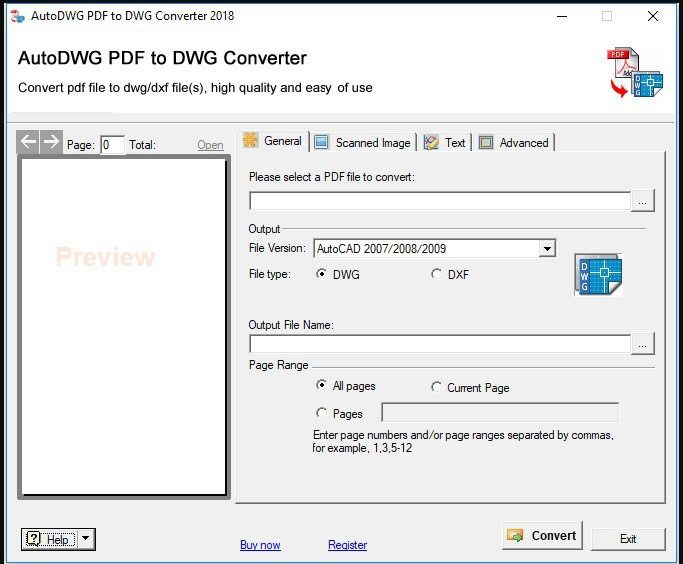Click the preview pane area
The width and height of the screenshot is (683, 564).
[x=124, y=327]
